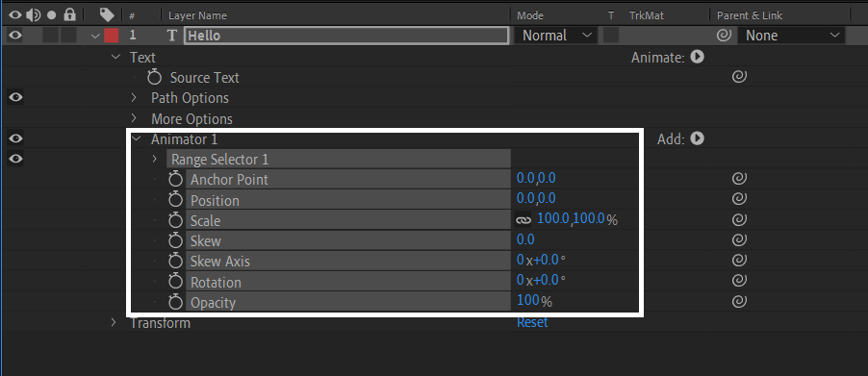The height and width of the screenshot is (376, 868).
Task: Click the Skew Axis pick whip icon
Action: [739, 260]
